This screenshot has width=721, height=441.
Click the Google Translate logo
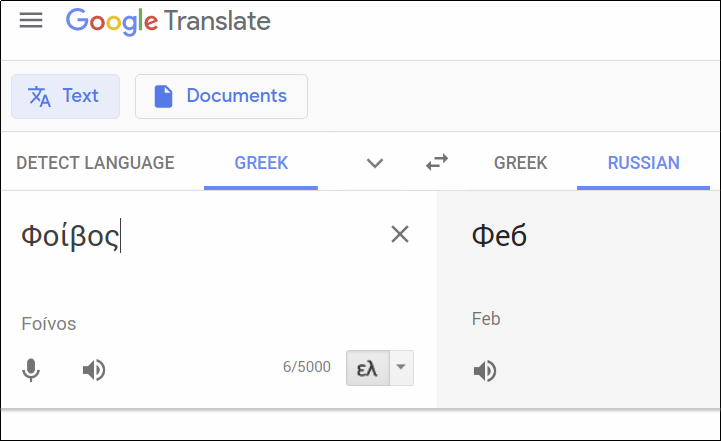click(168, 21)
